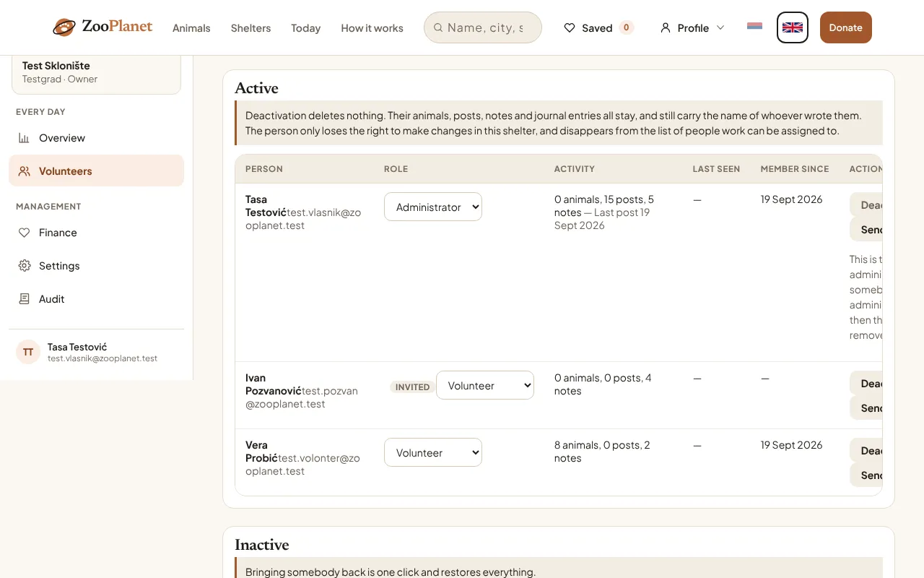Screen dimensions: 924x578
Task: Click the person icon beside Profile
Action: pos(666,27)
